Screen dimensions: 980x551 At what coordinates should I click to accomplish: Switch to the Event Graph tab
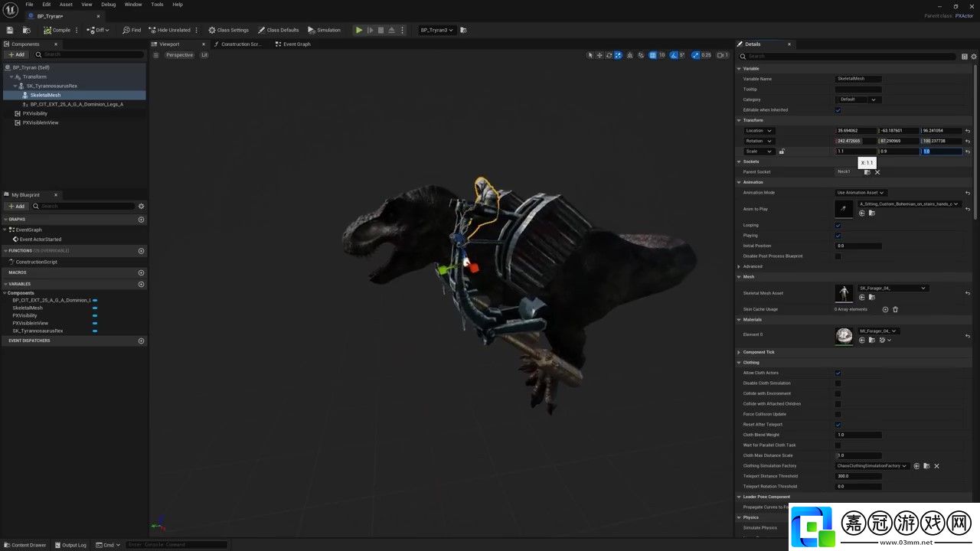coord(294,44)
